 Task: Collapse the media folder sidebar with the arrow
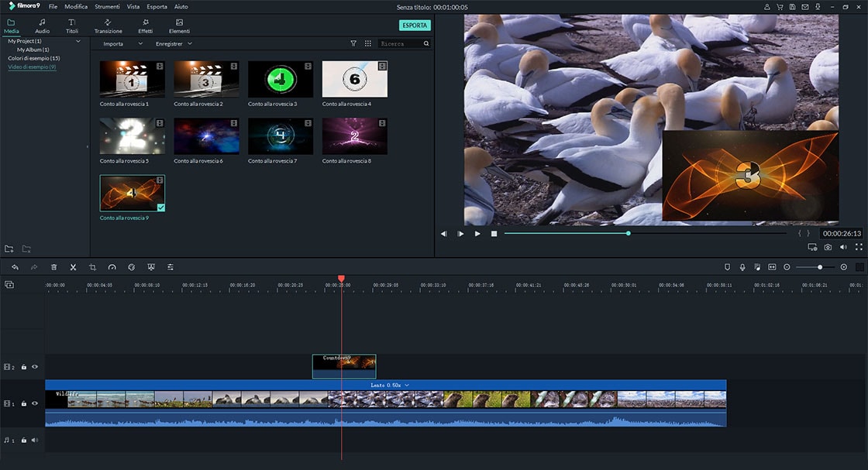[87, 146]
